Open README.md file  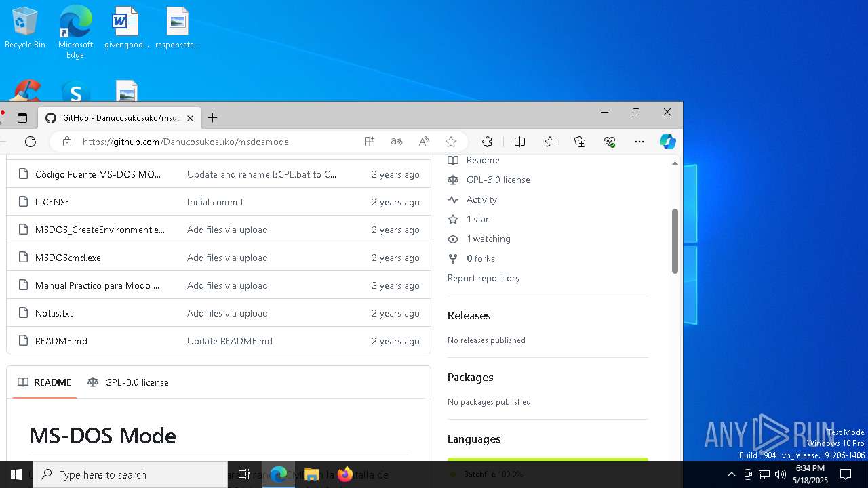[x=61, y=341]
